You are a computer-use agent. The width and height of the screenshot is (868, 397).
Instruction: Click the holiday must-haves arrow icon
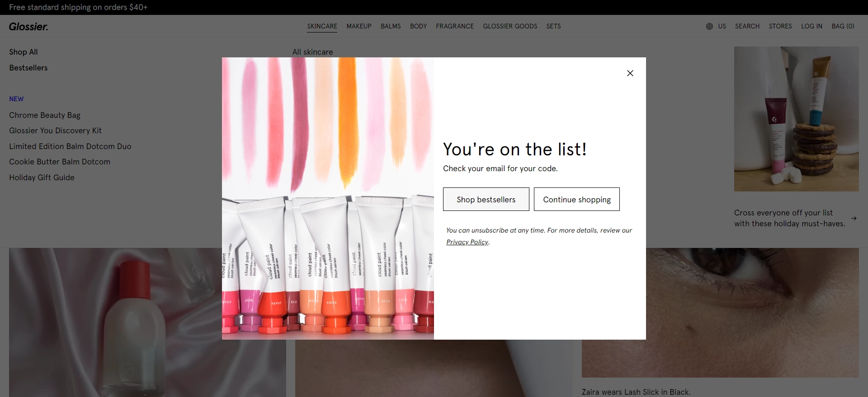click(x=854, y=218)
